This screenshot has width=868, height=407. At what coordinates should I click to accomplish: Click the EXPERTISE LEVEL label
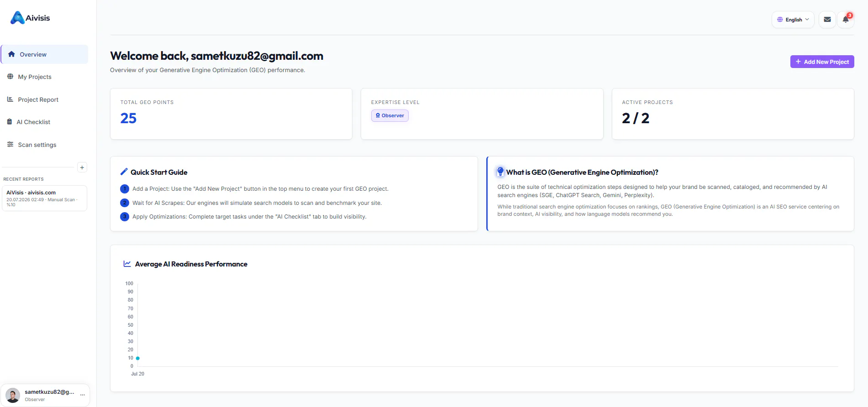(x=395, y=102)
